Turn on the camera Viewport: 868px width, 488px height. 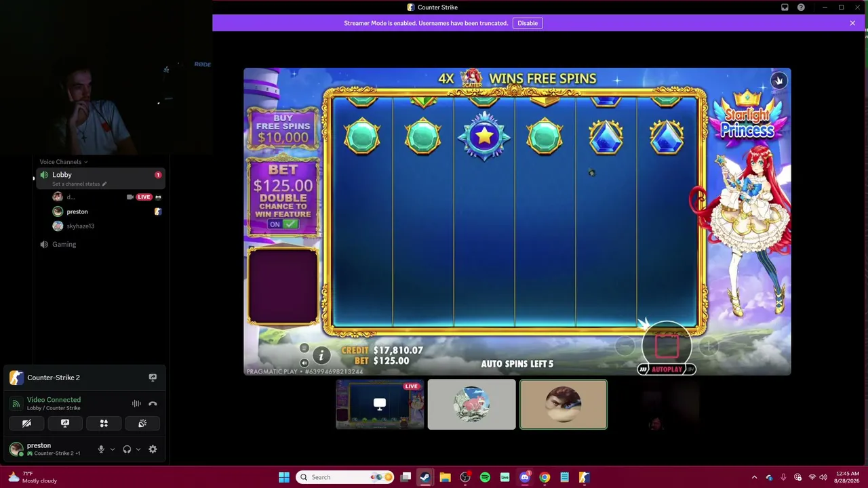(26, 424)
